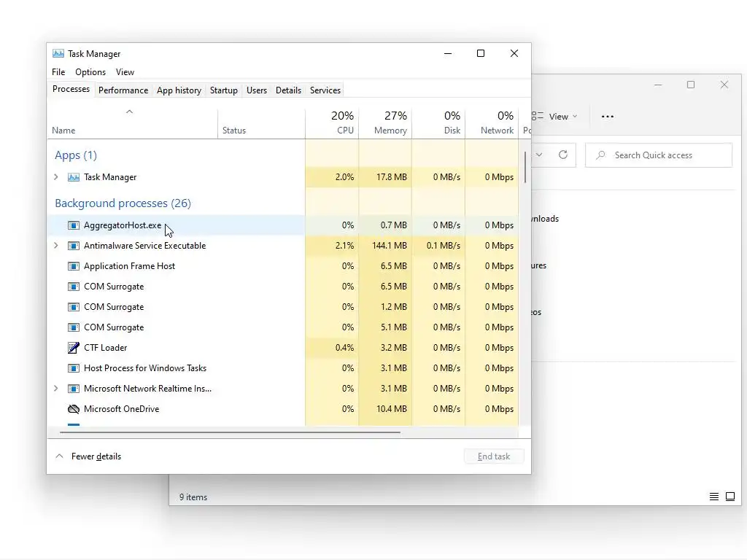This screenshot has height=560, width=747.
Task: Switch to large icons view in File Explorer
Action: 729,497
